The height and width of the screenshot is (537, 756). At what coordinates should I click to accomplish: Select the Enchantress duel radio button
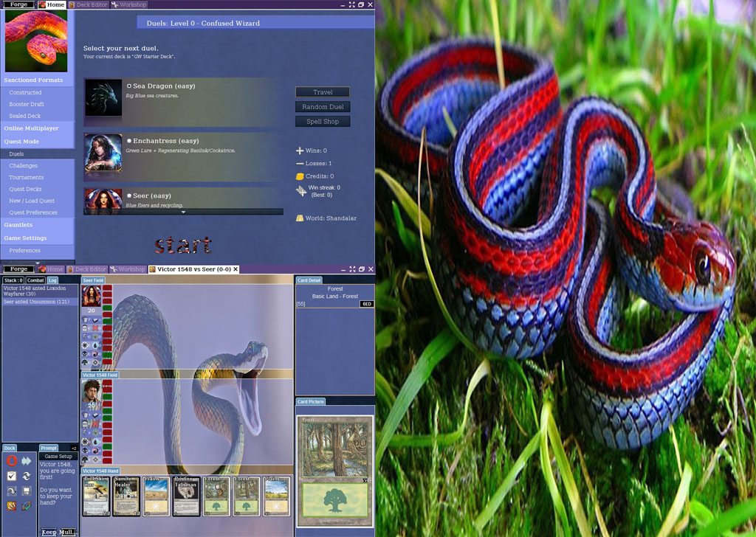[129, 141]
